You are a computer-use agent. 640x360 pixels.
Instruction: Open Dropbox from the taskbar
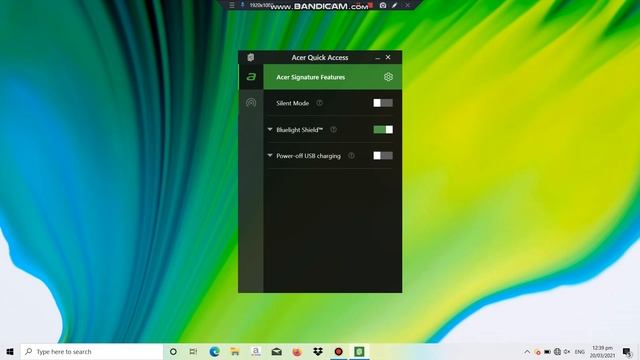pyautogui.click(x=318, y=351)
